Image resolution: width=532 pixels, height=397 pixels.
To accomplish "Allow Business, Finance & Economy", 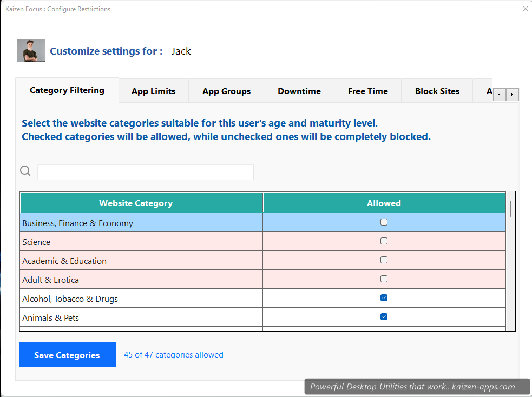I will tap(384, 222).
